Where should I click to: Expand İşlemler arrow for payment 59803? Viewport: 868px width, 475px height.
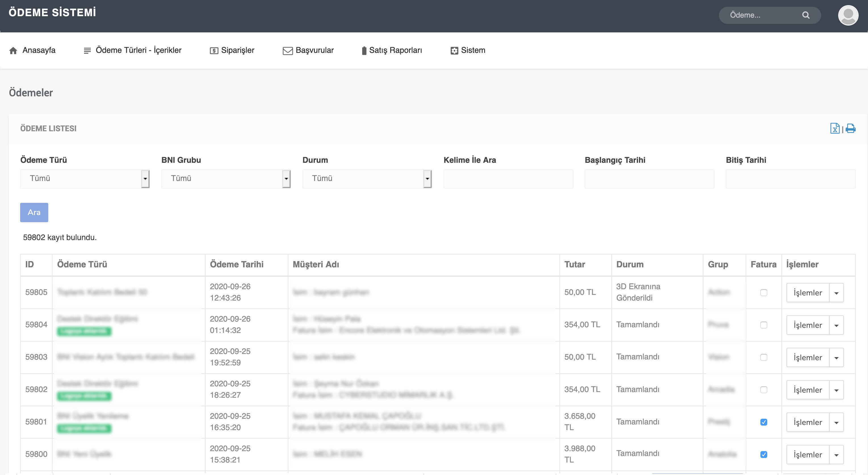tap(836, 358)
